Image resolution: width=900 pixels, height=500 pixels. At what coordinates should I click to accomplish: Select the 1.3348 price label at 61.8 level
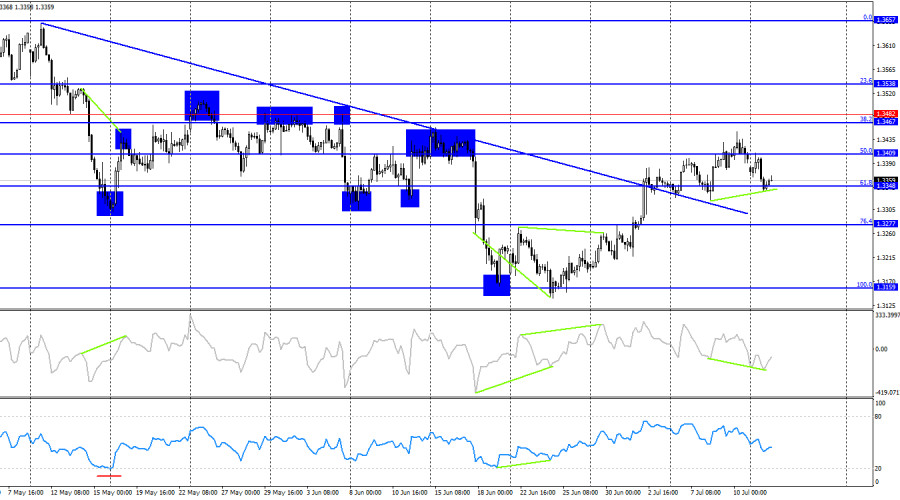click(x=885, y=186)
